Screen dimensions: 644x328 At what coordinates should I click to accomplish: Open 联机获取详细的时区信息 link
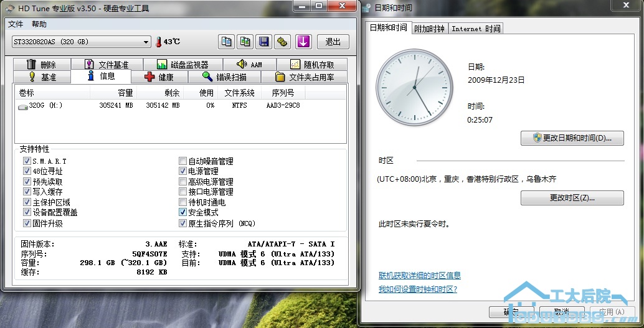click(x=420, y=276)
